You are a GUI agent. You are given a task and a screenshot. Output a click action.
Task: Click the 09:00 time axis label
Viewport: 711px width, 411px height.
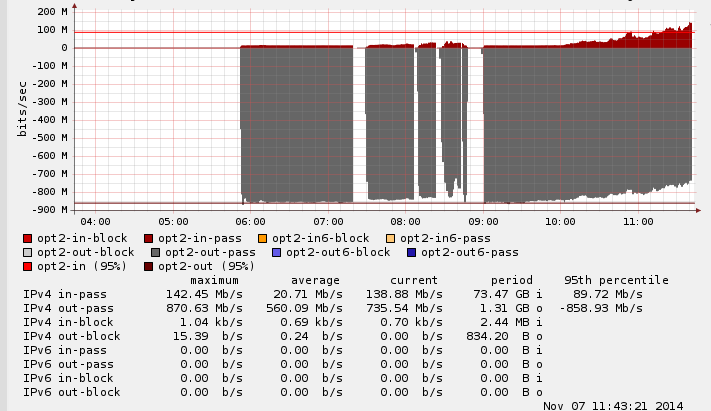tap(483, 222)
